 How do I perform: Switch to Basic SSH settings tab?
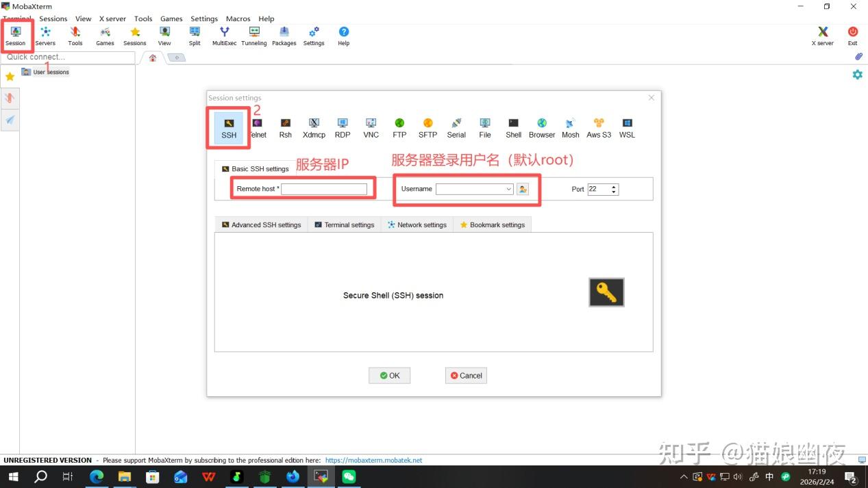click(255, 169)
